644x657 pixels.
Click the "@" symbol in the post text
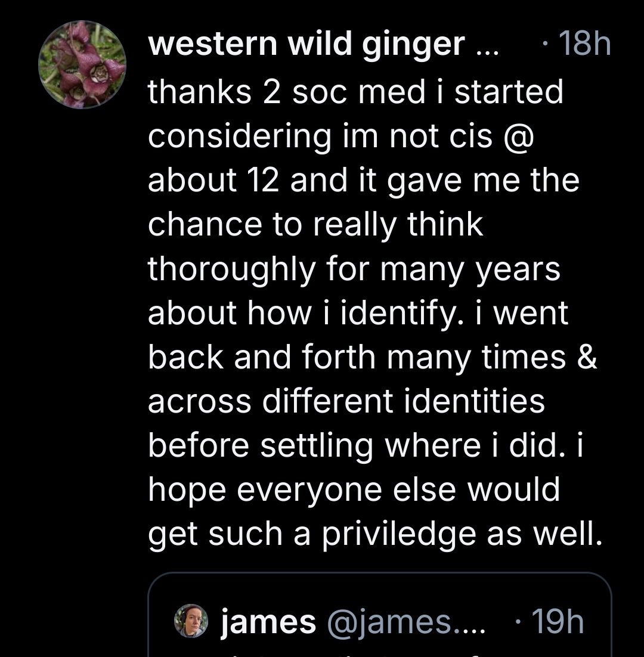coord(516,136)
